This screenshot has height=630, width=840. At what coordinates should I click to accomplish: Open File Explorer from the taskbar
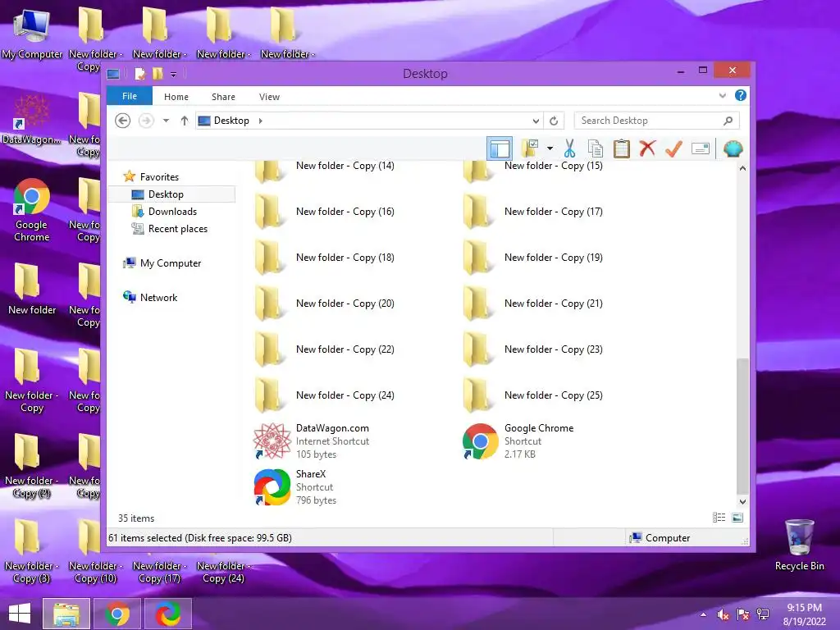pos(66,614)
